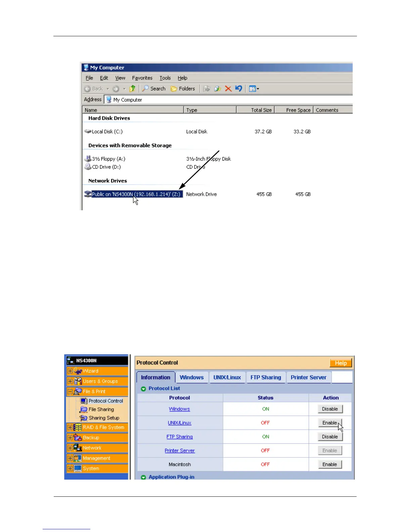Click the red X Delete icon
Viewport: 411px width, 532px height.
228,88
